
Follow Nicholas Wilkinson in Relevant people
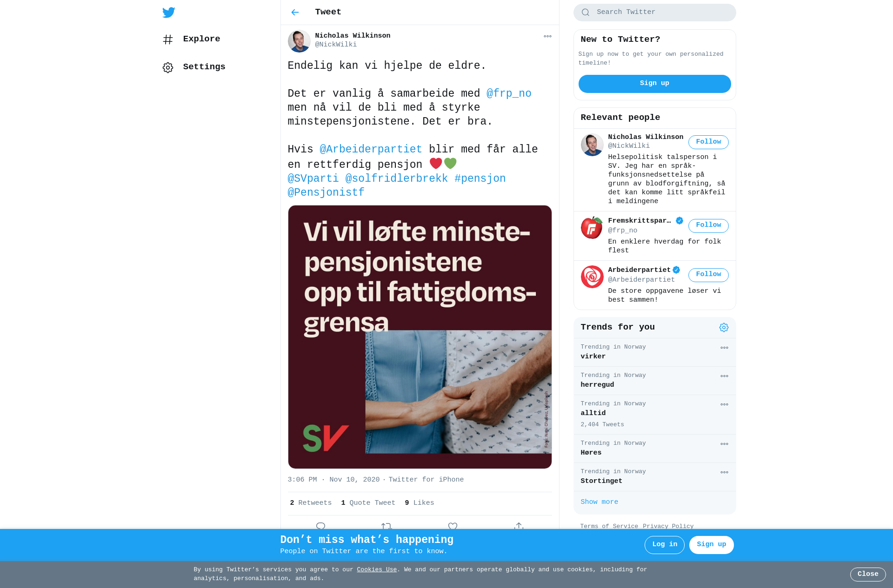tap(708, 142)
